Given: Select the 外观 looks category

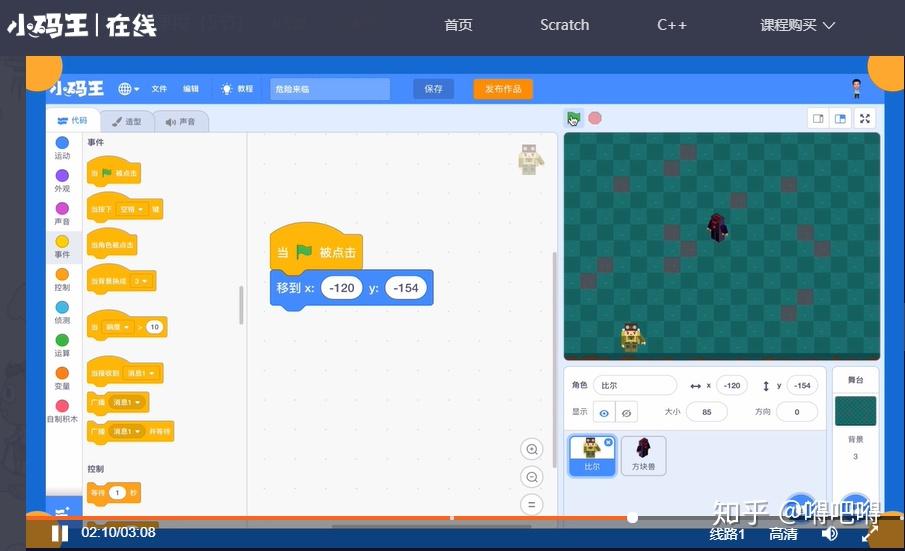Looking at the screenshot, I should point(62,181).
